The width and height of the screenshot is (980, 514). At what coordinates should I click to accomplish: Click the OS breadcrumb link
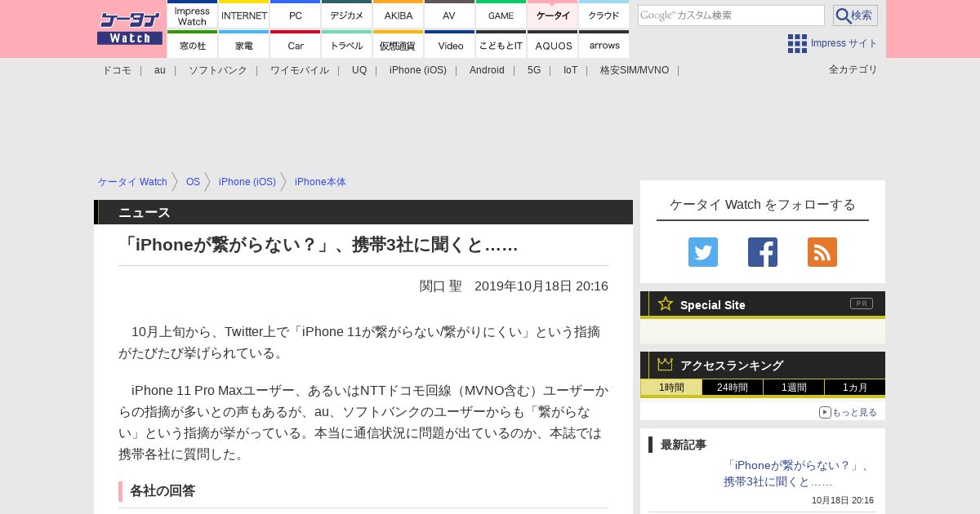[193, 182]
